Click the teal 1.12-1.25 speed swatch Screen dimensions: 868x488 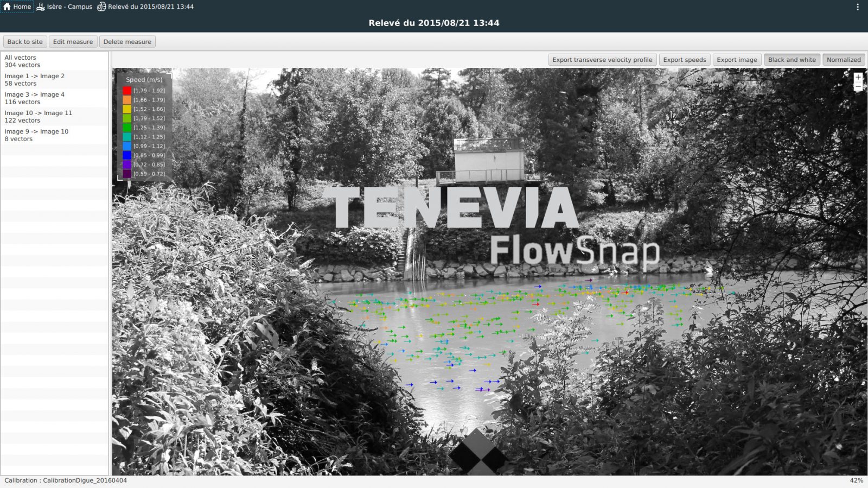coord(127,137)
